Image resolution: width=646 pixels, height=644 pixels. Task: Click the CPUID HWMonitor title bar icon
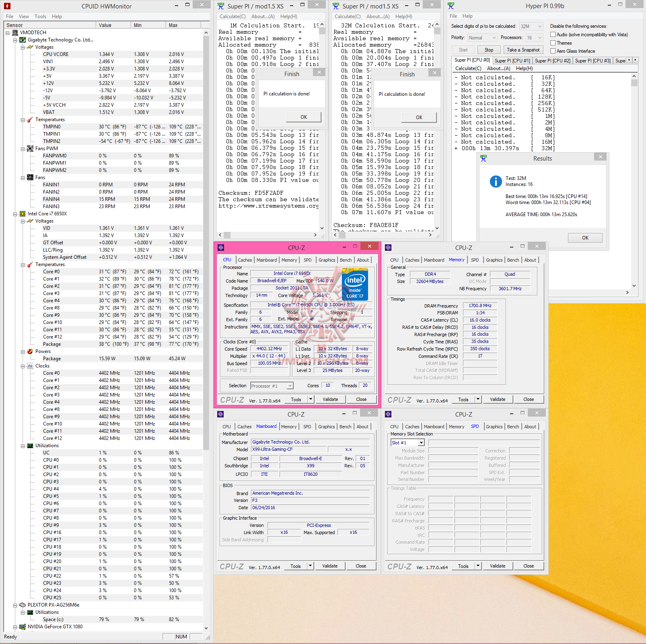(x=7, y=6)
